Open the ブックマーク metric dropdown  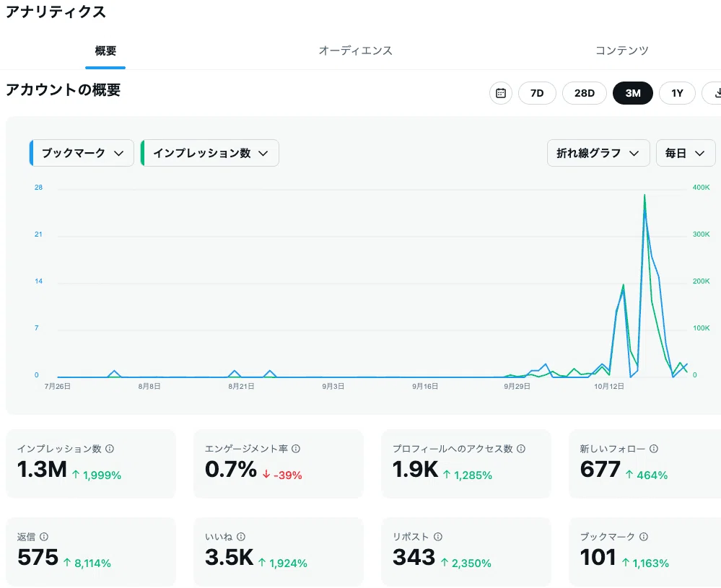[x=82, y=153]
